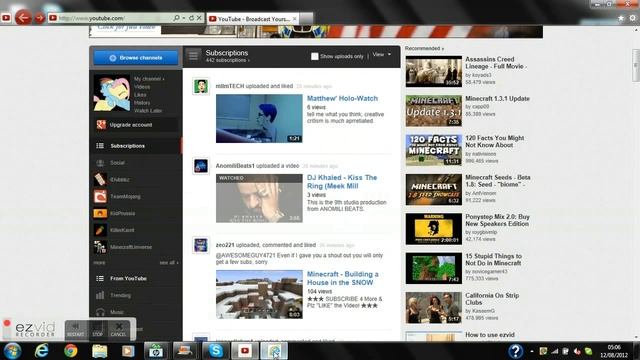Open Minecraft - Building a House link
The image size is (640, 360).
(x=342, y=278)
